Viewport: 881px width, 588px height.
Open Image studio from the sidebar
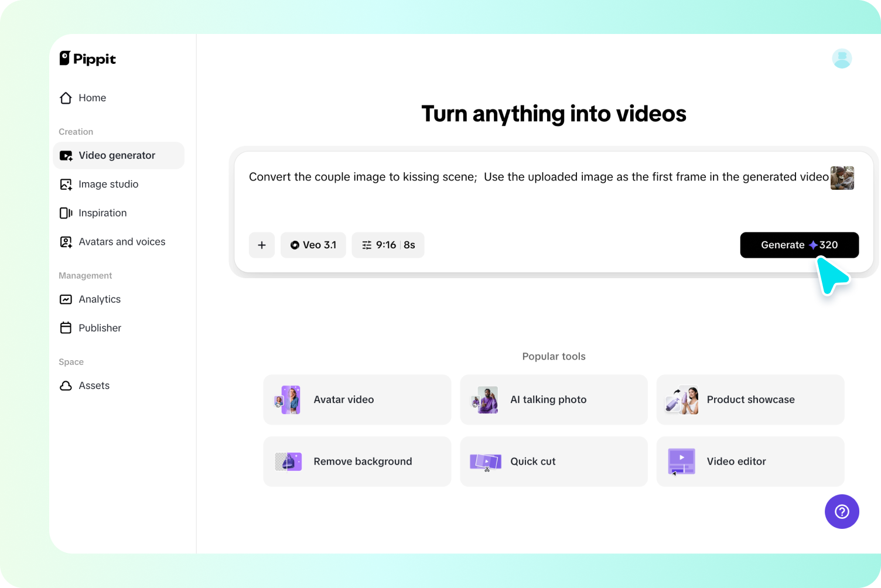pos(108,184)
